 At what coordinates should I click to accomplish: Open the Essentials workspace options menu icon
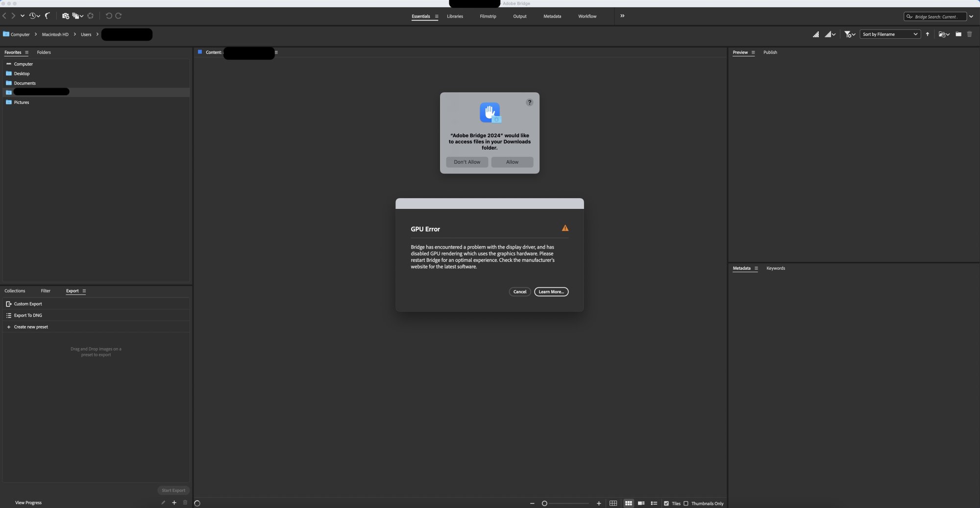pos(437,16)
